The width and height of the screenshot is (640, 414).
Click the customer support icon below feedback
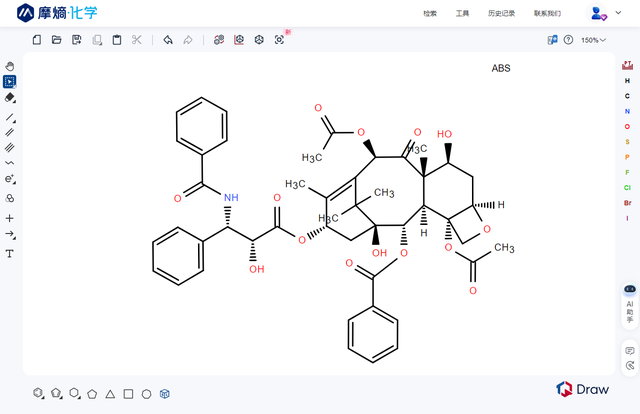[x=630, y=365]
